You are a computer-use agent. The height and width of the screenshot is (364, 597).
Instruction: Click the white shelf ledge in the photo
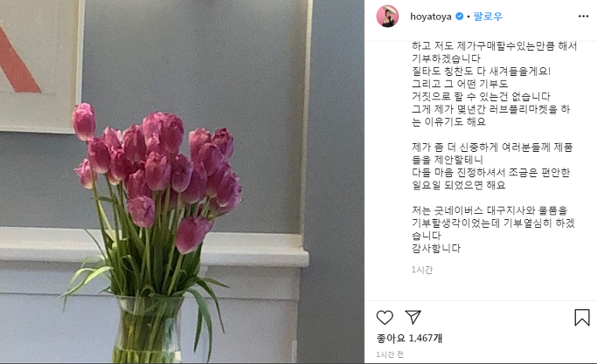coord(152,246)
